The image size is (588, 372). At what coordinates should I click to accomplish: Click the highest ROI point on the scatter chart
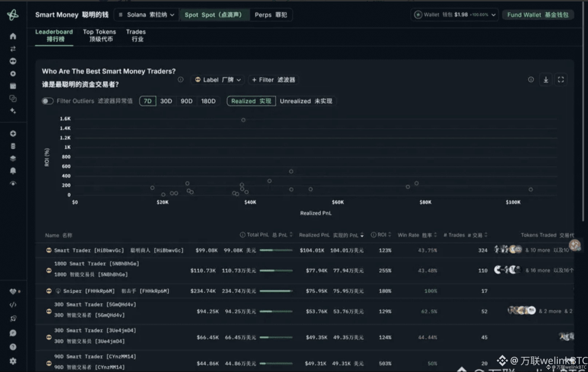243,120
